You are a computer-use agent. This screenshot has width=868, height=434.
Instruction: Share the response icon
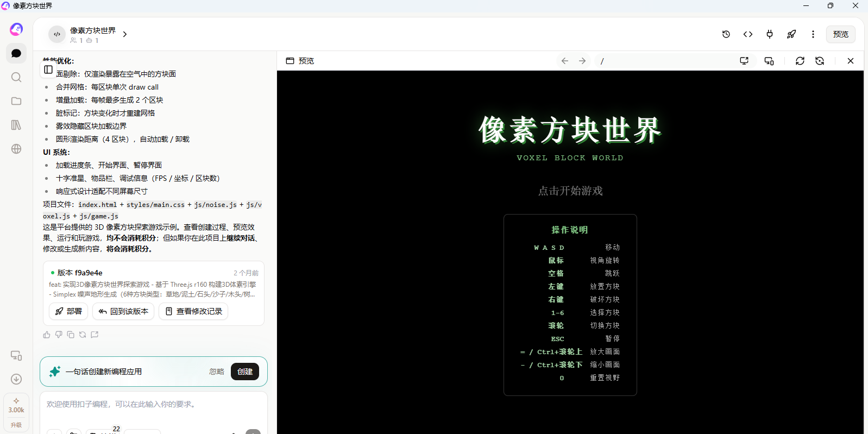[x=95, y=335]
